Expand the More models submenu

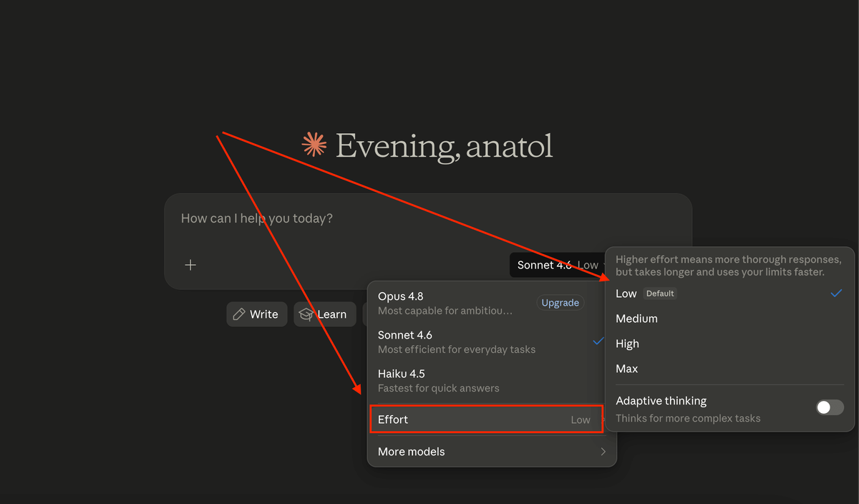point(492,452)
